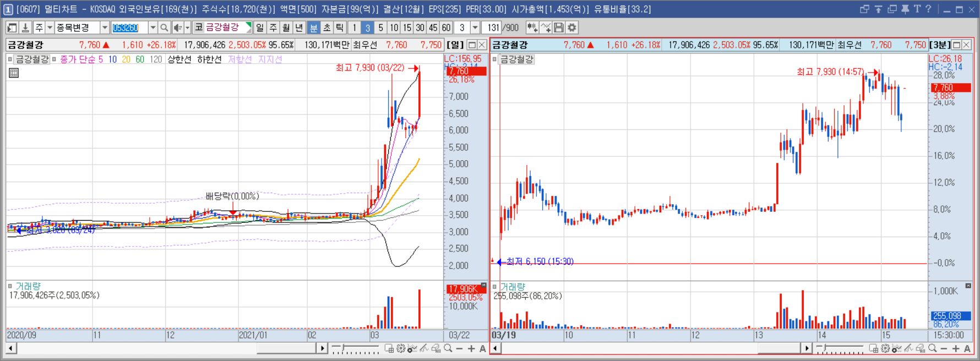Viewport: 980px width, 361px height.
Task: Click the speaker sound icon
Action: click(x=177, y=28)
